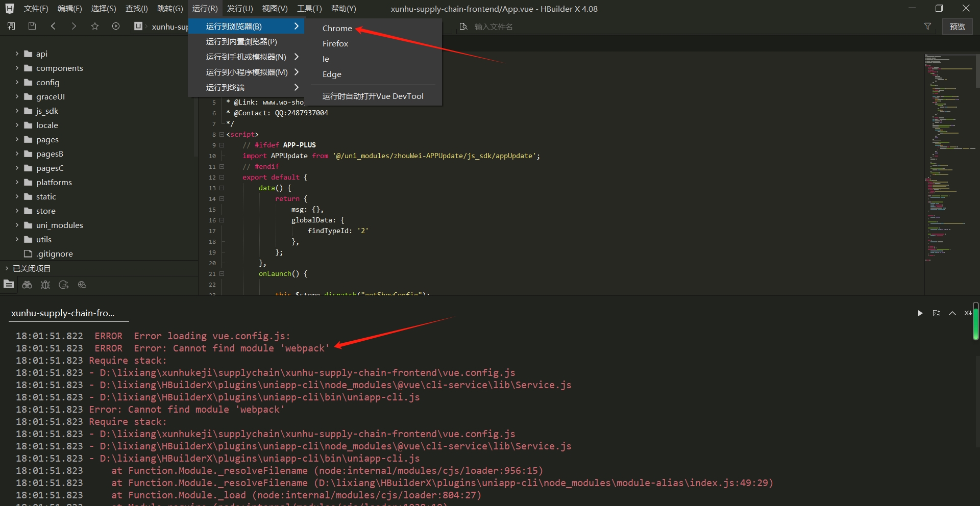Click the console run play icon

[x=920, y=313]
